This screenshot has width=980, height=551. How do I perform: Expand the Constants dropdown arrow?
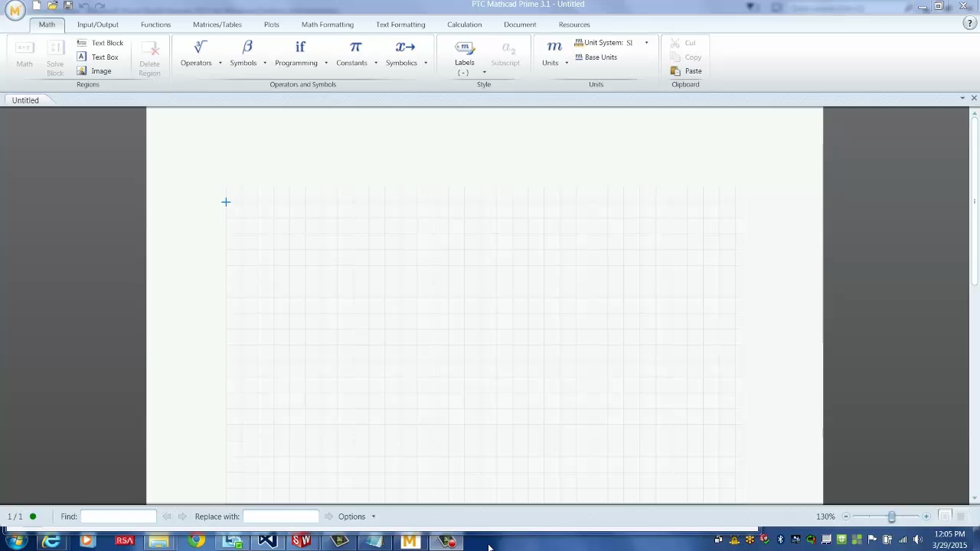pyautogui.click(x=376, y=63)
